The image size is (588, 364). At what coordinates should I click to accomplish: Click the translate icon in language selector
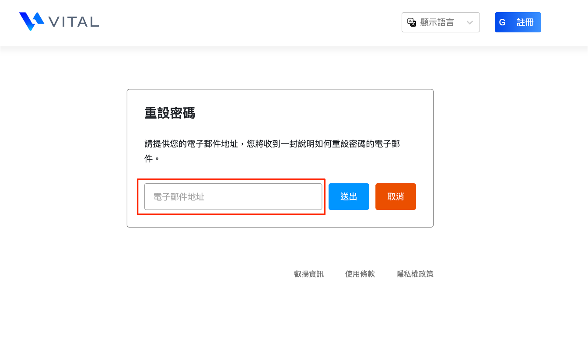411,22
